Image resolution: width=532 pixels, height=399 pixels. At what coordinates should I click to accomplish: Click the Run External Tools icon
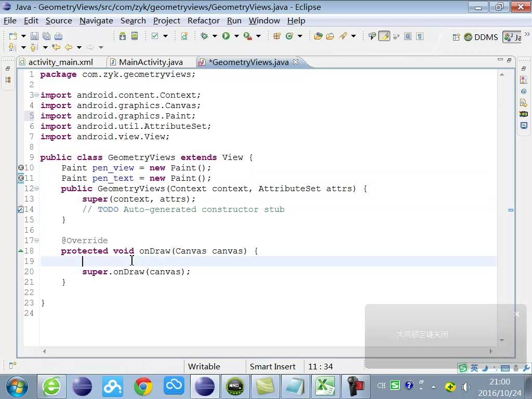coord(248,36)
